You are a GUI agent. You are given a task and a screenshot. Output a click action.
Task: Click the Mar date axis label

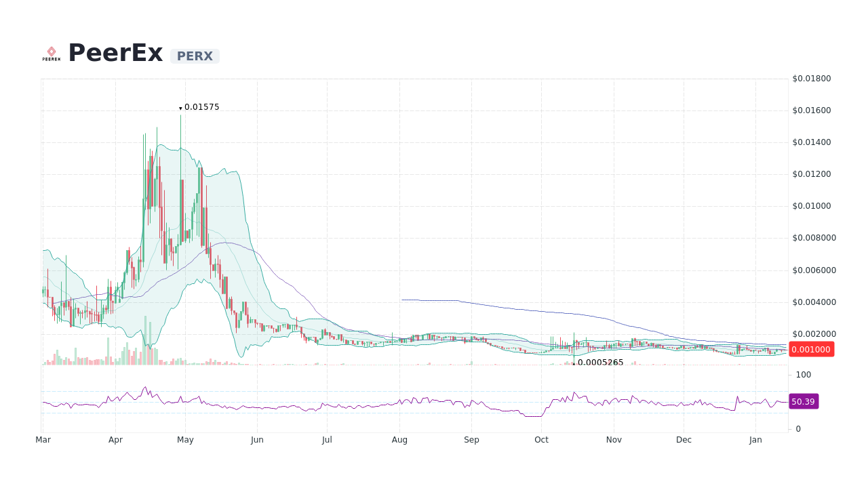click(x=43, y=440)
